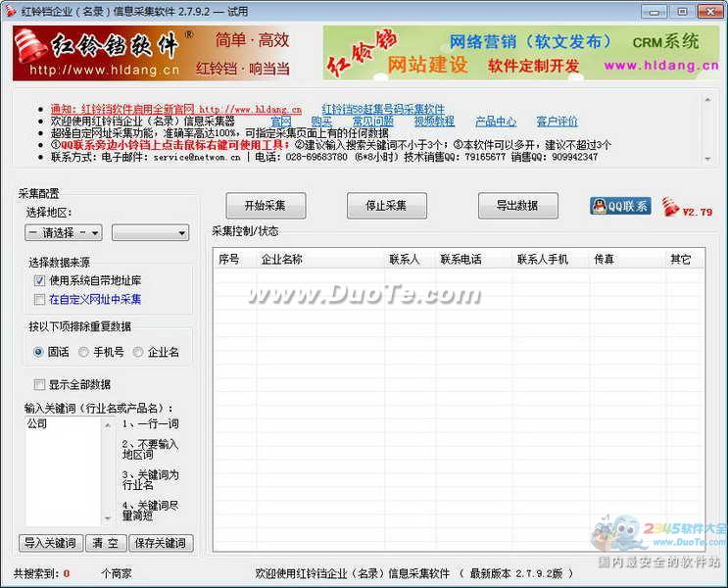This screenshot has height=588, width=728.
Task: Click the keyword input box containing 公司
Action: (63, 471)
